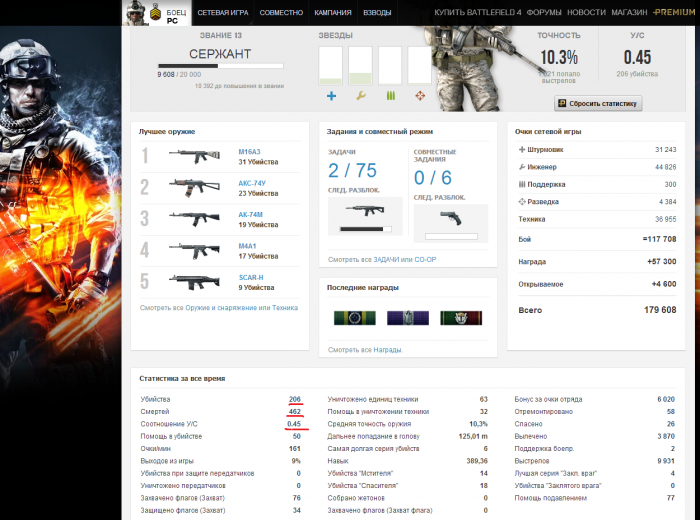Click the M4A1 weapon image
Viewport: 700px width, 520px height.
point(195,250)
